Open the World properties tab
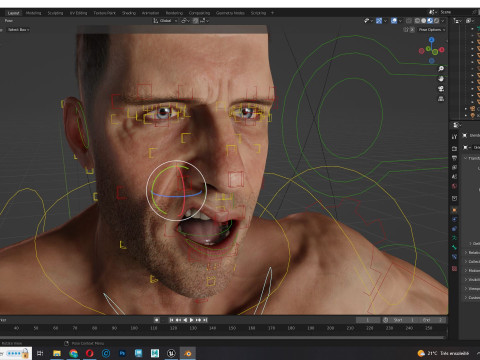The image size is (480, 360). click(x=454, y=186)
